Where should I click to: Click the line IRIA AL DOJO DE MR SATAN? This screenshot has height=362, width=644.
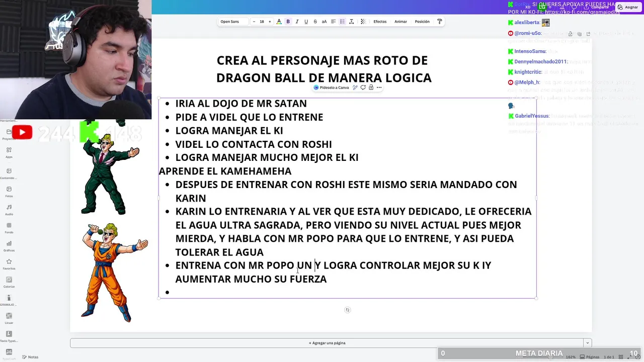241,104
